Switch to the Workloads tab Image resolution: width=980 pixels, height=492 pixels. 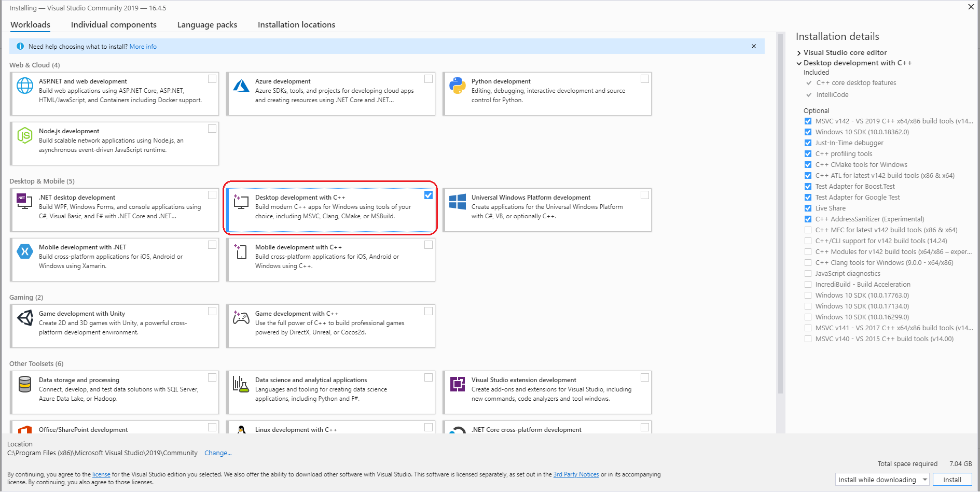(30, 24)
